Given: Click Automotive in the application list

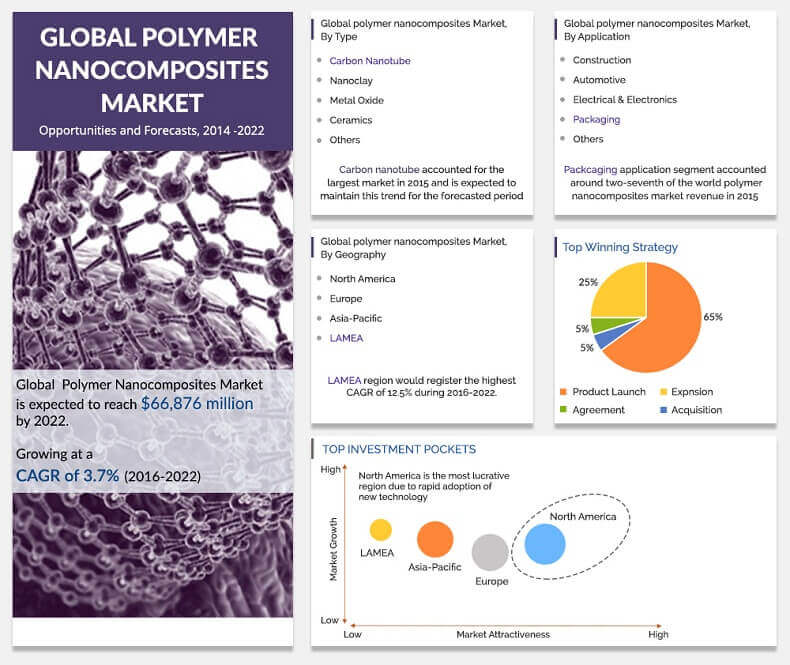Looking at the screenshot, I should [x=599, y=80].
